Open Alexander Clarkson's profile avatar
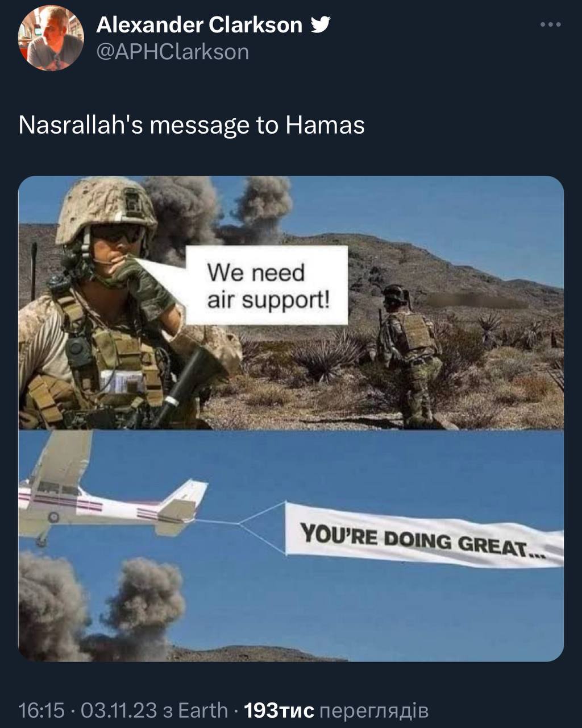The image size is (582, 728). [x=51, y=38]
